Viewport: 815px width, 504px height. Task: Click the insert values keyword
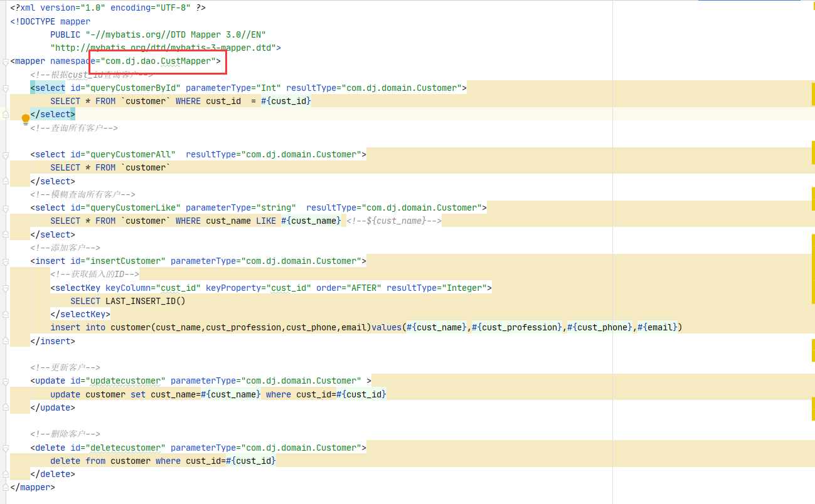point(386,327)
